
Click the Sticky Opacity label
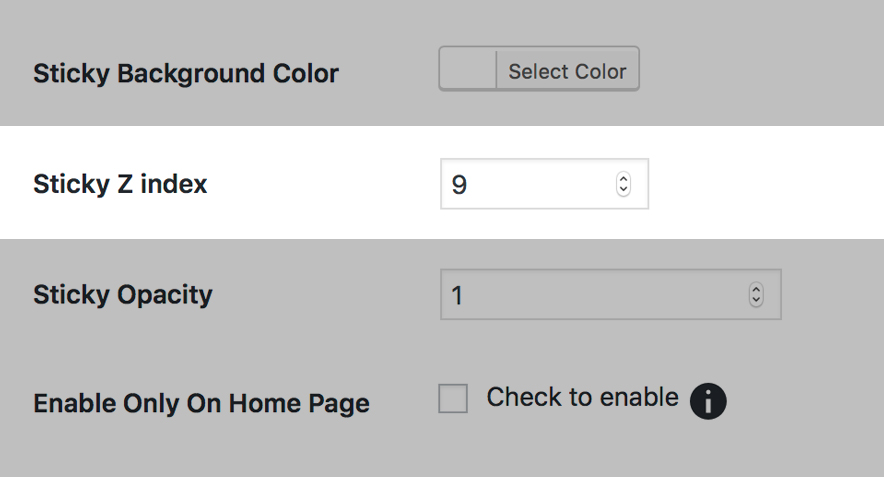click(x=123, y=295)
